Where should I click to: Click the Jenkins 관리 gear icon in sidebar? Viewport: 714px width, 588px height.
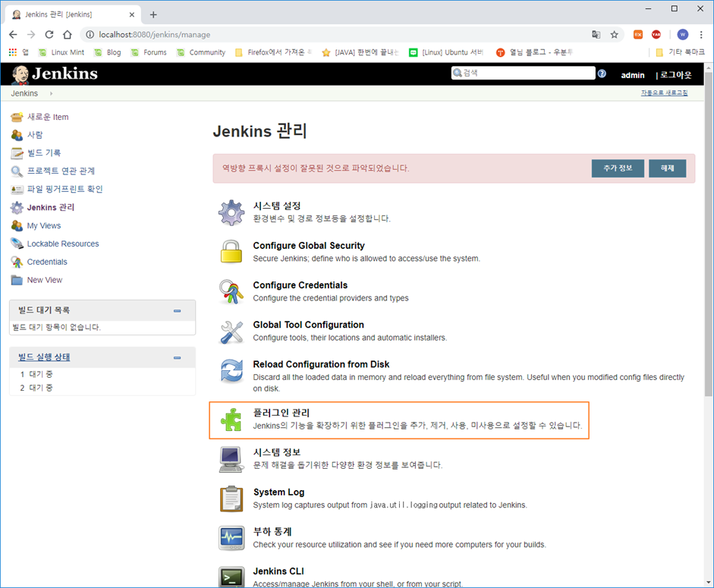coord(17,207)
